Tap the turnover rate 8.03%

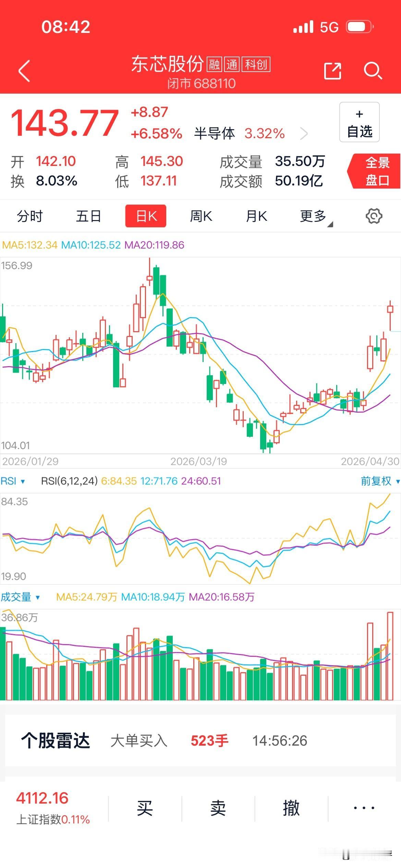click(57, 181)
